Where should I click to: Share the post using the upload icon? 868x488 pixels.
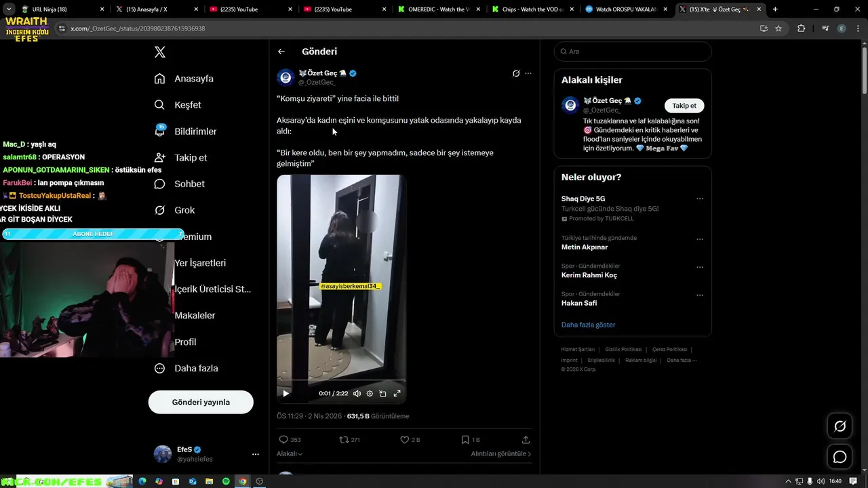526,440
